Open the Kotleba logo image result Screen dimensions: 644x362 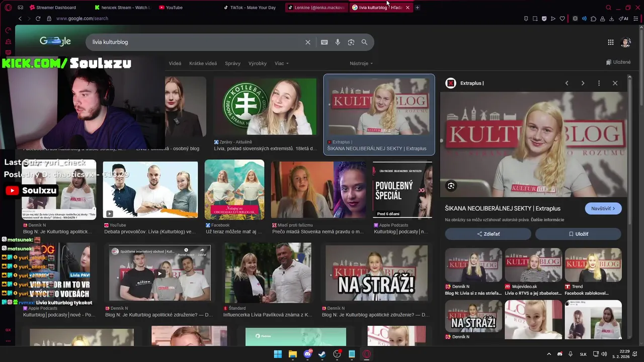(x=265, y=107)
